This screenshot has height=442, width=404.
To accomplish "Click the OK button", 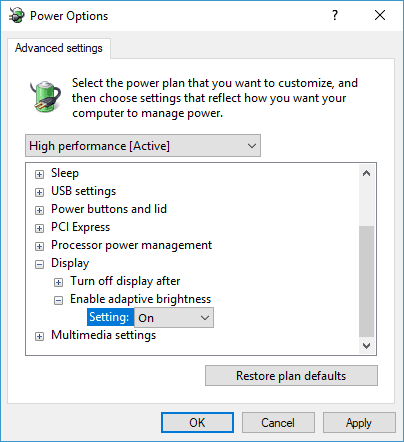I will click(x=197, y=423).
